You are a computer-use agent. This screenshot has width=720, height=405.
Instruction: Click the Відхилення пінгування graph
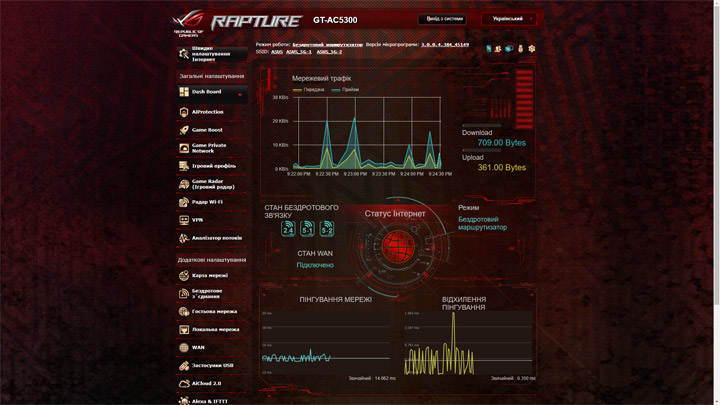tap(467, 343)
